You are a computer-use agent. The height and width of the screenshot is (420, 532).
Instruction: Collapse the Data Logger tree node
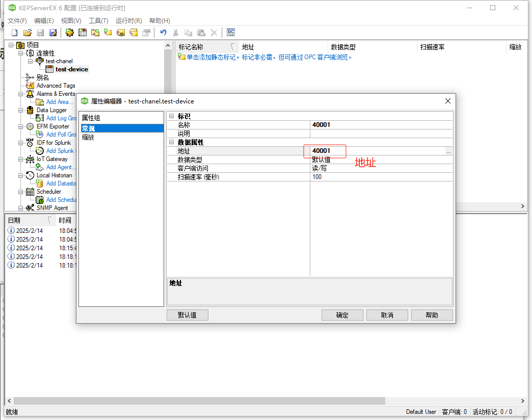pos(21,110)
